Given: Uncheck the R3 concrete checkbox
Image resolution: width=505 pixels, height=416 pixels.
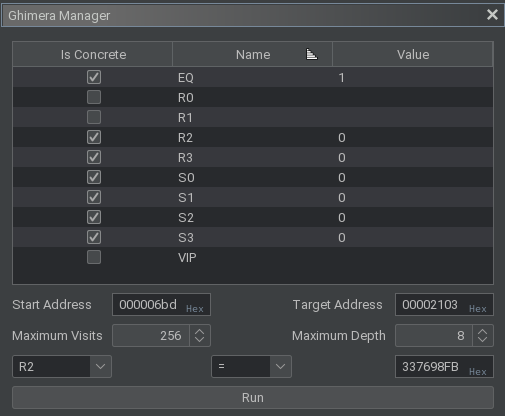Looking at the screenshot, I should [x=94, y=157].
